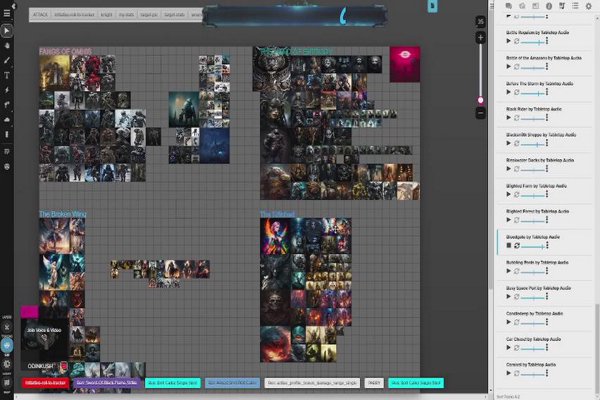Open the Collections list tab

coord(575,6)
